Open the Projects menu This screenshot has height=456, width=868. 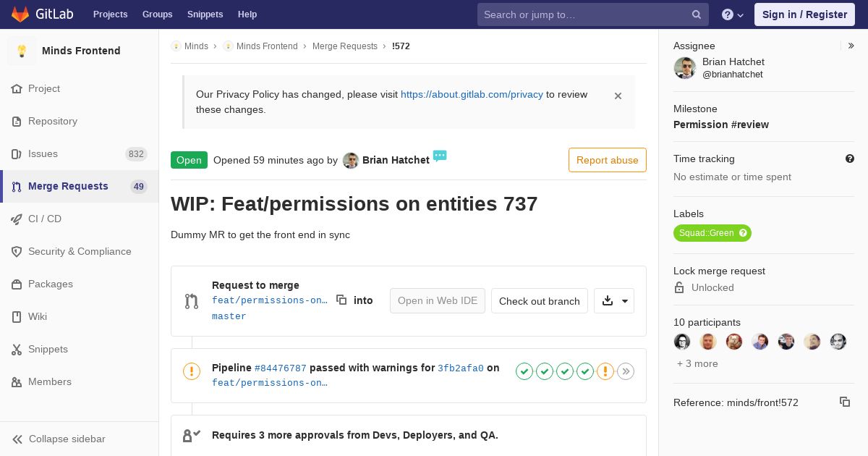(110, 14)
